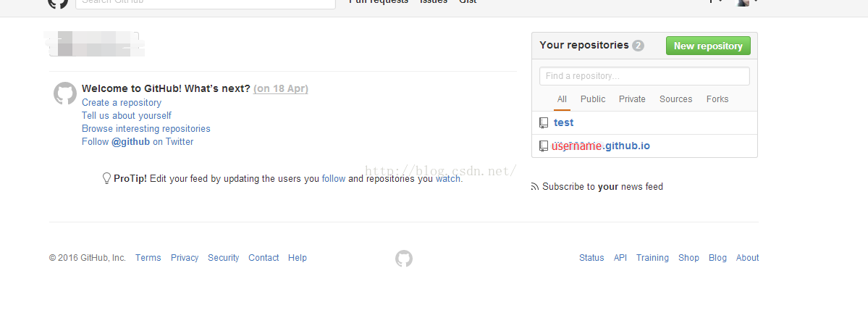Click the New repository button
Viewport: 868px width, 326px height.
point(708,46)
